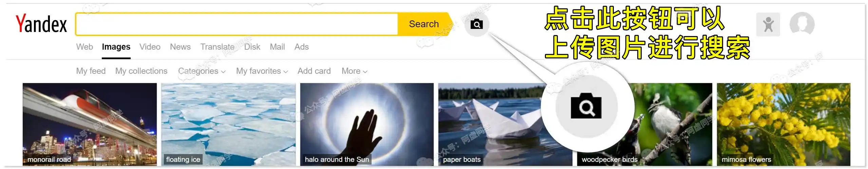
Task: Expand the My favorites dropdown
Action: (x=262, y=71)
